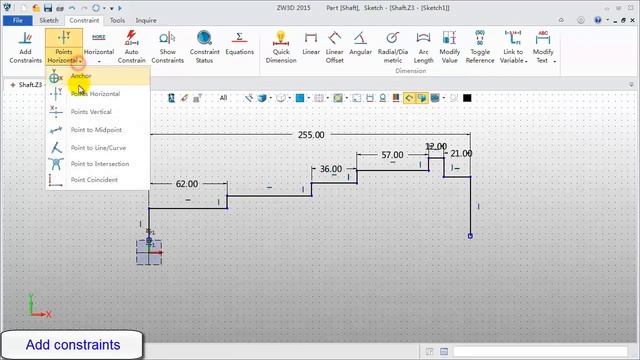
Task: Click Modify Text tool
Action: coord(542,48)
